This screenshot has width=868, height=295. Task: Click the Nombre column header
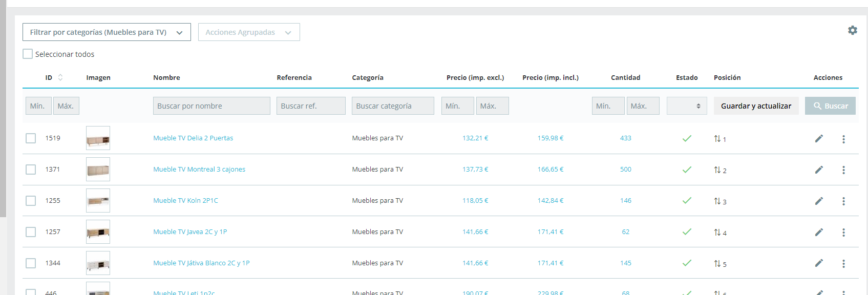pos(166,78)
